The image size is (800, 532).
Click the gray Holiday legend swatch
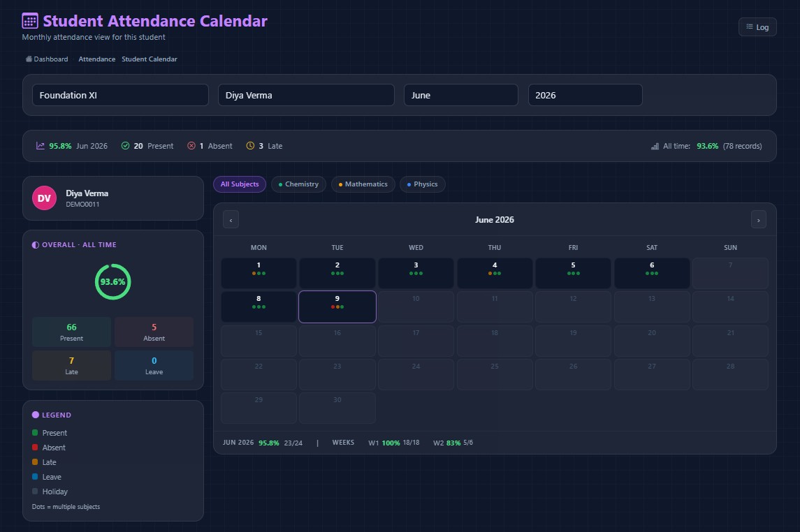coord(35,492)
